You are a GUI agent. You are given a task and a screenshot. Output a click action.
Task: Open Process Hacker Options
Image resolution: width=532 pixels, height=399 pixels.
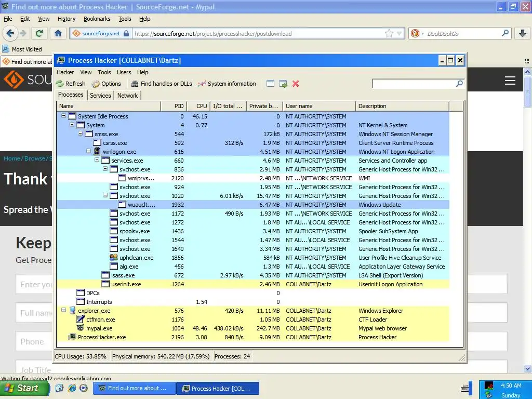tap(106, 84)
